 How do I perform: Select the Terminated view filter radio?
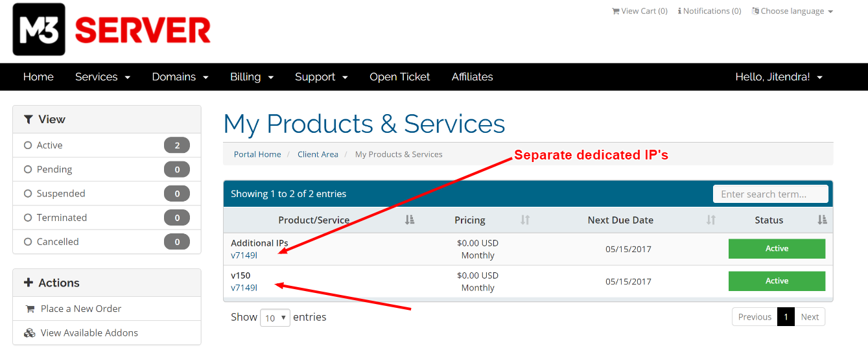pos(28,217)
